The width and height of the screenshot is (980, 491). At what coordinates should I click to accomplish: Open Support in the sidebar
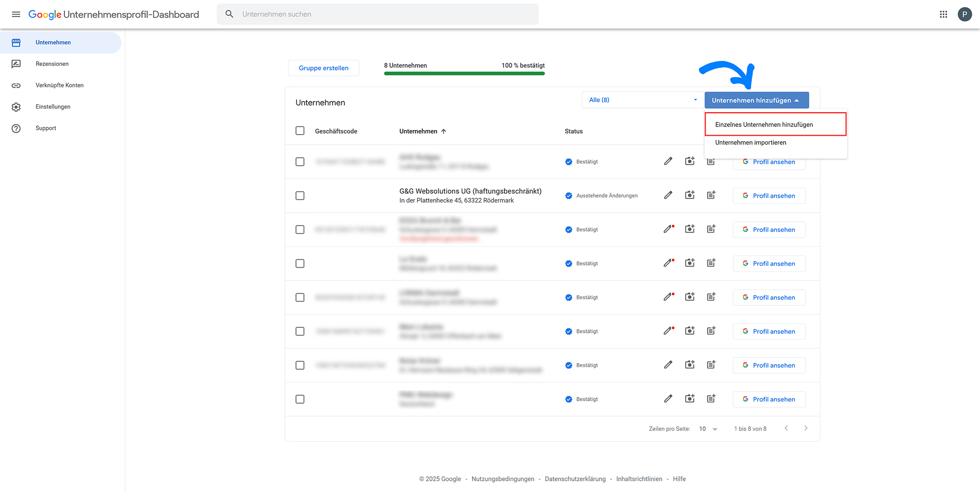coord(61,128)
